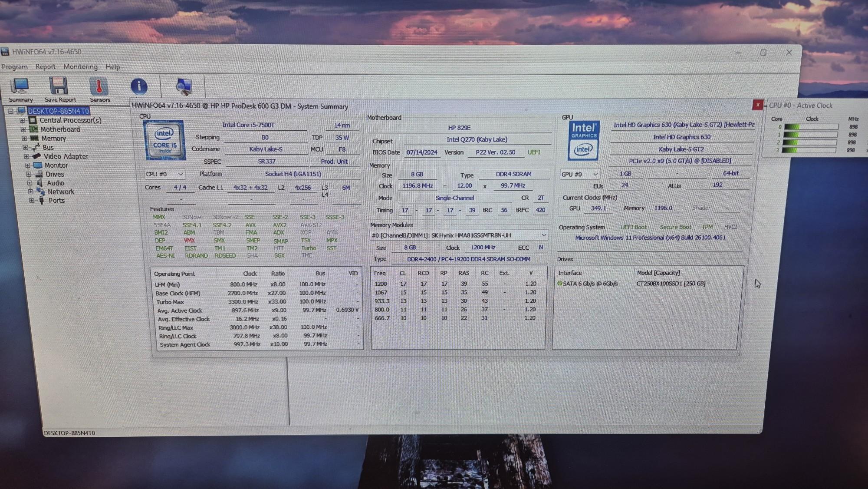Click the Prod. Unit link
The height and width of the screenshot is (489, 868).
pyautogui.click(x=334, y=161)
